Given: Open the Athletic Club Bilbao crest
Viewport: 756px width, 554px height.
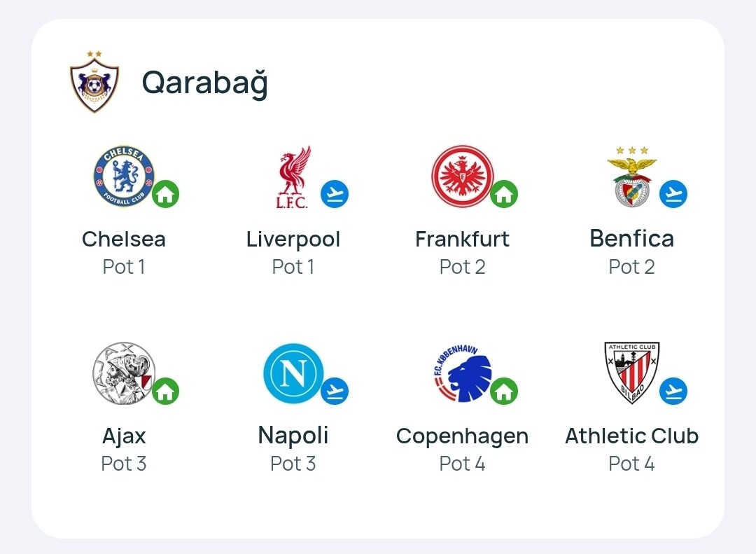Looking at the screenshot, I should click(x=631, y=373).
